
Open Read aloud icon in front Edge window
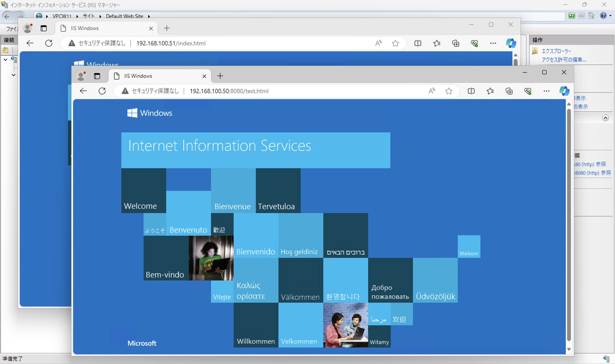coord(432,91)
